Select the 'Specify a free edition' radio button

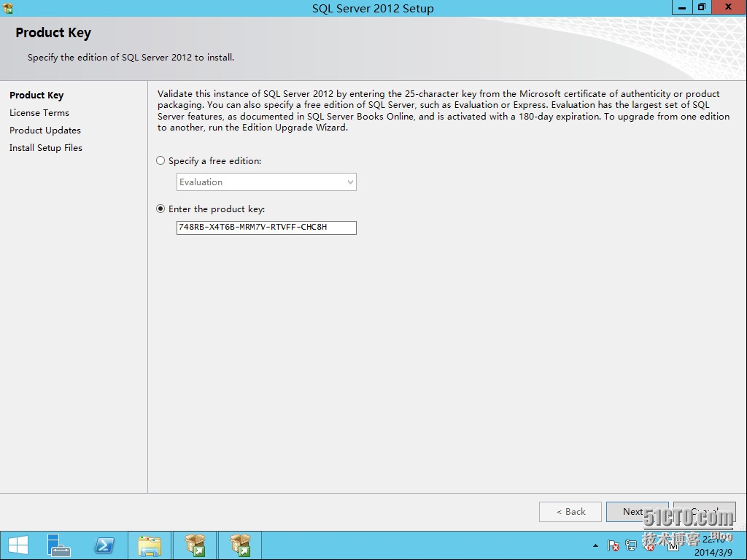(x=160, y=160)
